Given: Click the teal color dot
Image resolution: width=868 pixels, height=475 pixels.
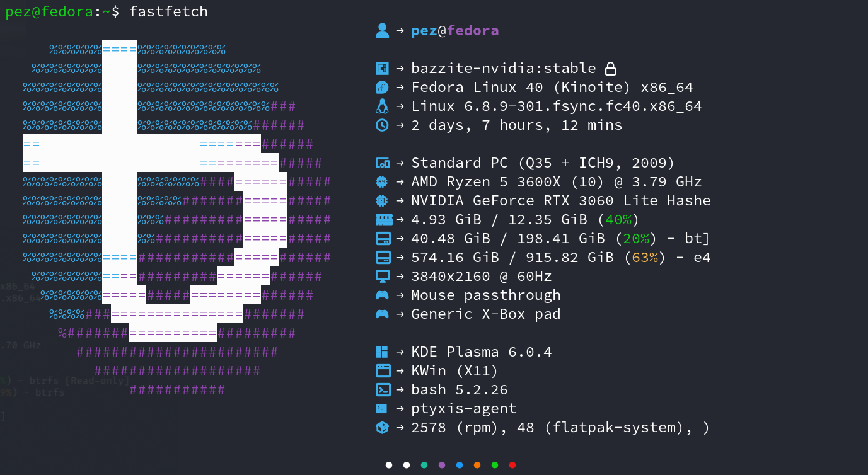Looking at the screenshot, I should 424,465.
